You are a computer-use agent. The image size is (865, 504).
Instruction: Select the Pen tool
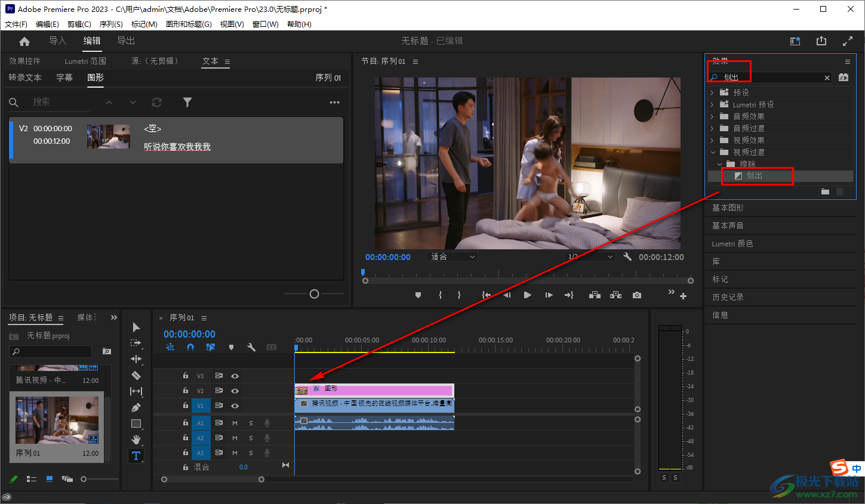(x=136, y=407)
